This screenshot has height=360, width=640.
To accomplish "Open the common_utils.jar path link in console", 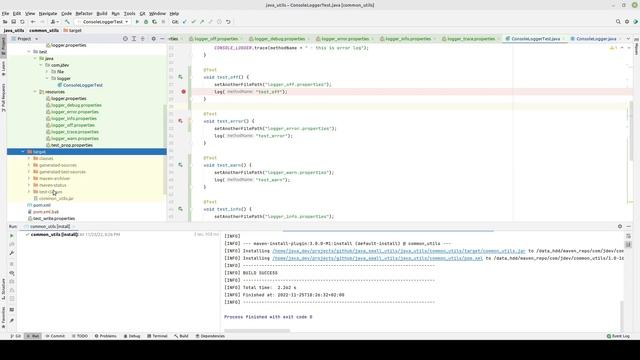I will coord(399,251).
